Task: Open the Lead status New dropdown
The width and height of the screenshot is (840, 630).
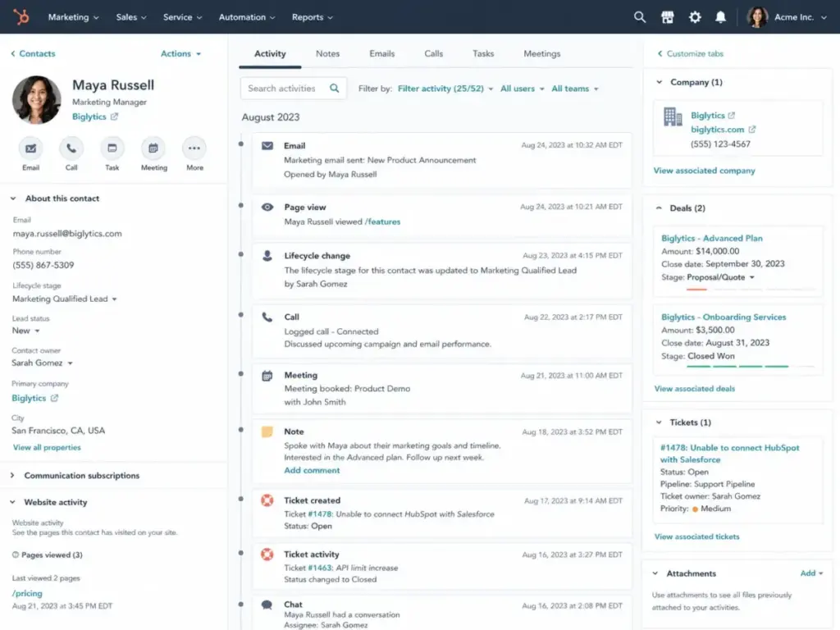Action: [x=26, y=331]
